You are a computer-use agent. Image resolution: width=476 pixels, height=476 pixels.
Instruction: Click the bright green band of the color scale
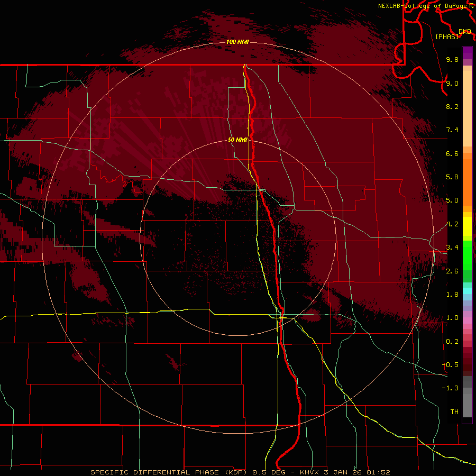tap(467, 254)
